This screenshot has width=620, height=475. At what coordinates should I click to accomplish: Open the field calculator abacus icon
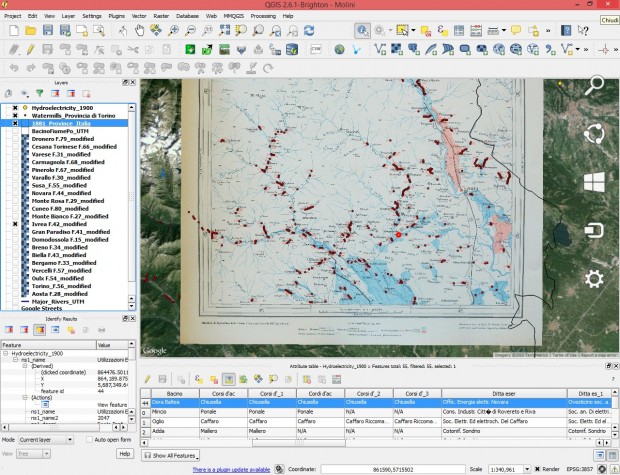point(476,30)
